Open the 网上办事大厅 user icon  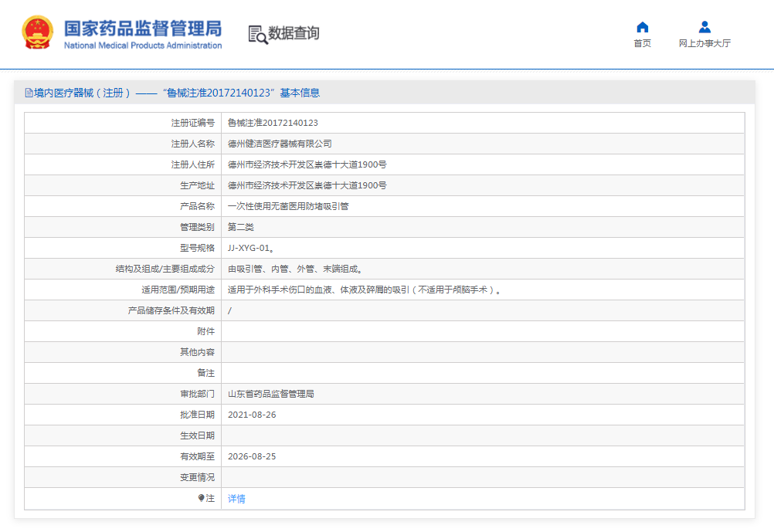point(704,27)
